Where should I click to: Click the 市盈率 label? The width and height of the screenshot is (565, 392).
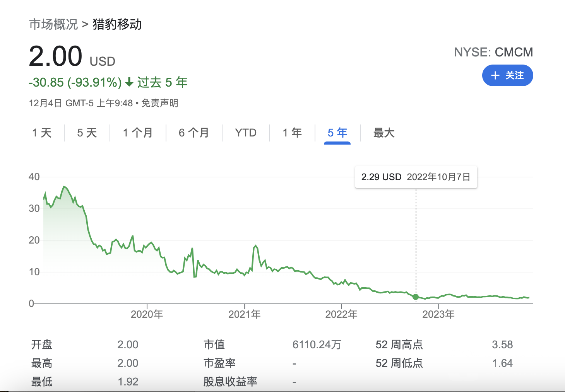[x=219, y=363]
